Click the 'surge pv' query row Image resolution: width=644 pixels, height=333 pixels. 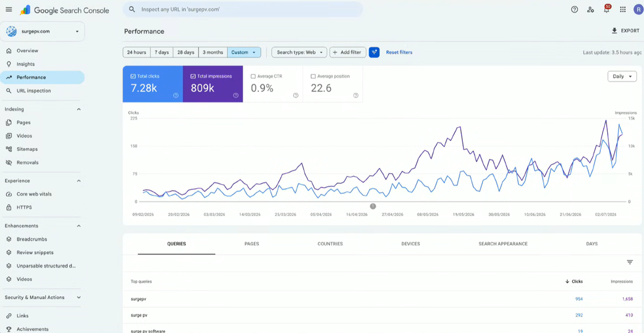[x=382, y=315]
